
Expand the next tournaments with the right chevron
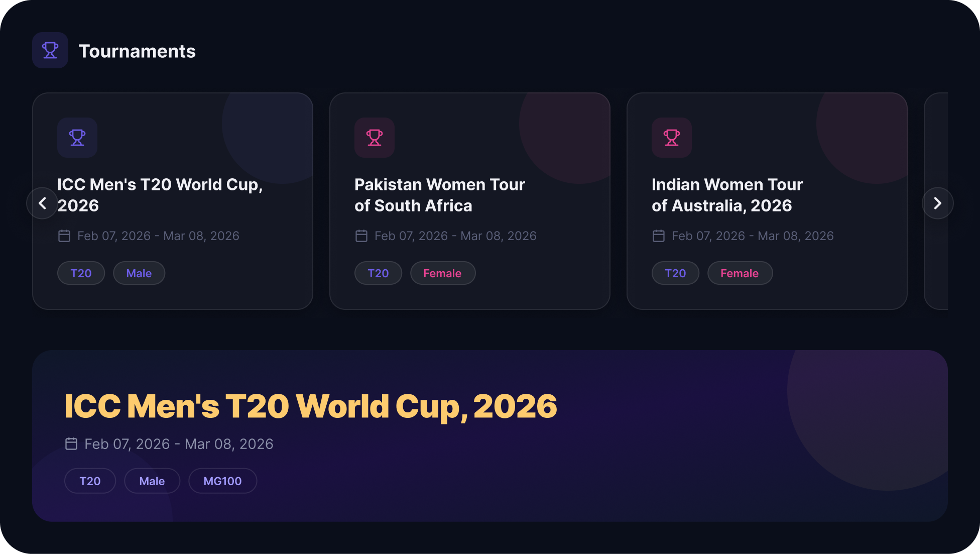coord(937,203)
